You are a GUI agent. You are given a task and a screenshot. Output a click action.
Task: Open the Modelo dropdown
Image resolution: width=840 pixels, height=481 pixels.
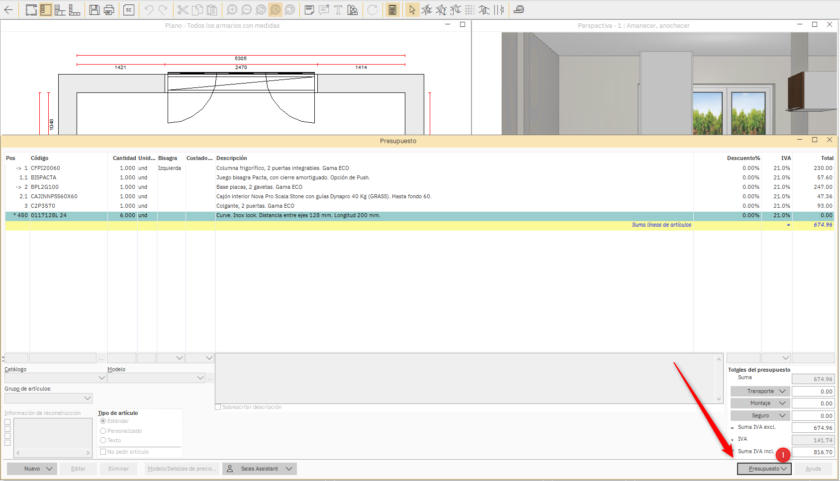click(156, 378)
